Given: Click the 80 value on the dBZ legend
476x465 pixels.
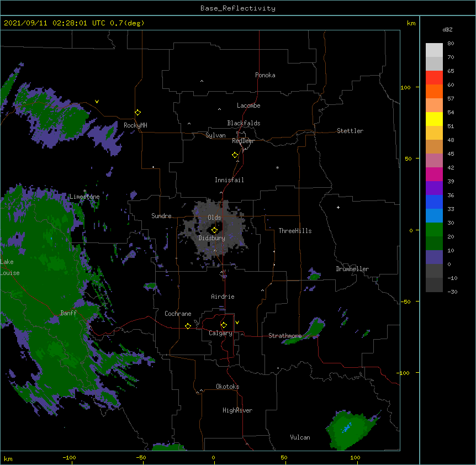Looking at the screenshot, I should (451, 44).
